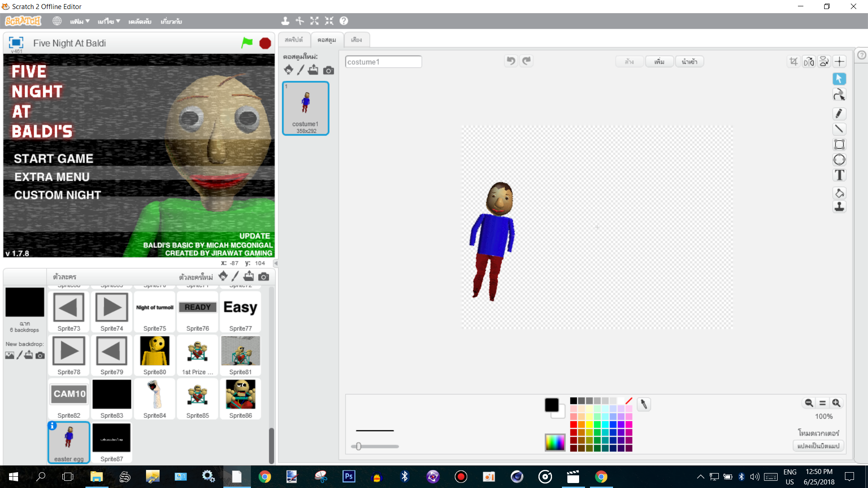The height and width of the screenshot is (488, 868).
Task: Open the language selector globe dropdown
Action: click(57, 21)
